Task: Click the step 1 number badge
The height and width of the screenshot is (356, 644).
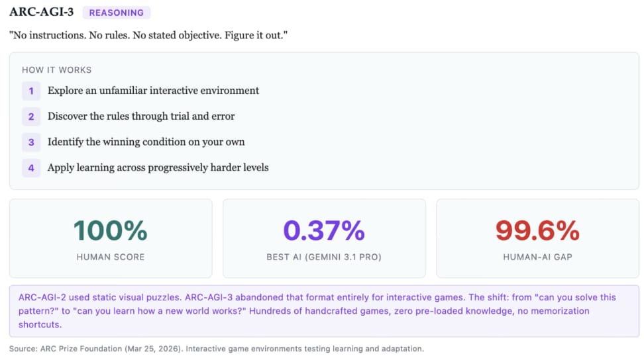Action: point(31,91)
